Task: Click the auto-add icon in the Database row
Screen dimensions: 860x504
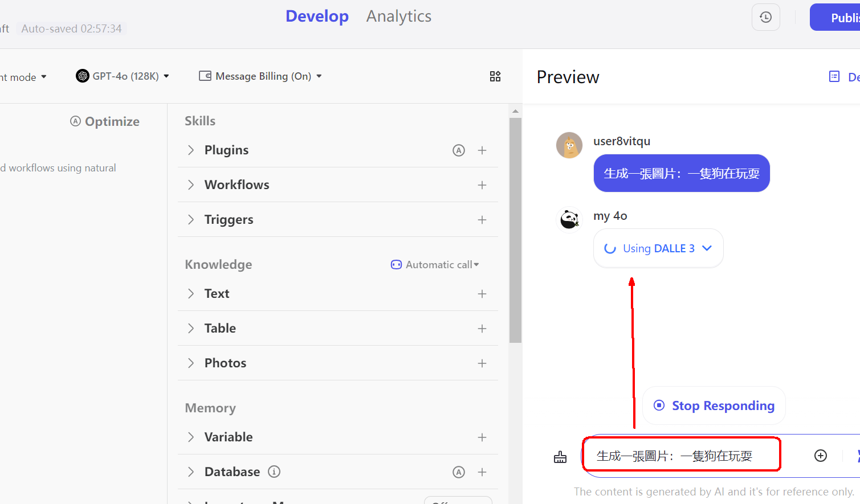Action: click(459, 472)
